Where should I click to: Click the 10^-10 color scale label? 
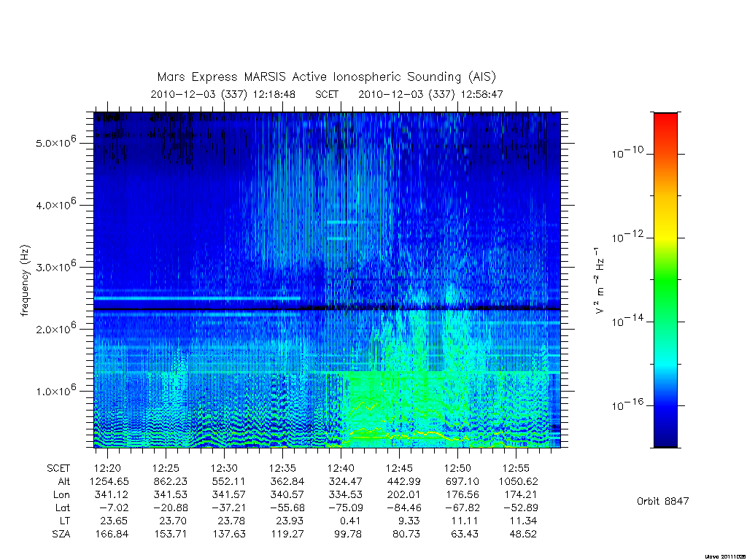pyautogui.click(x=627, y=152)
